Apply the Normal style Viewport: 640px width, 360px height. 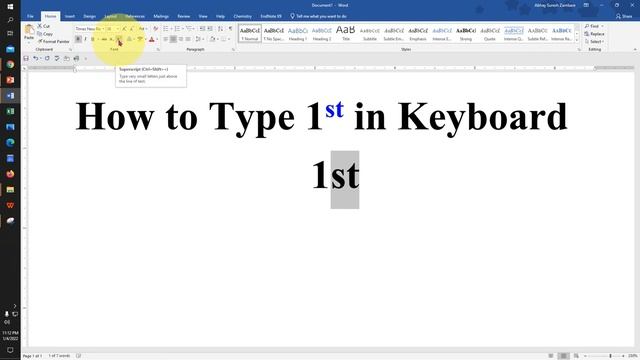[x=250, y=33]
